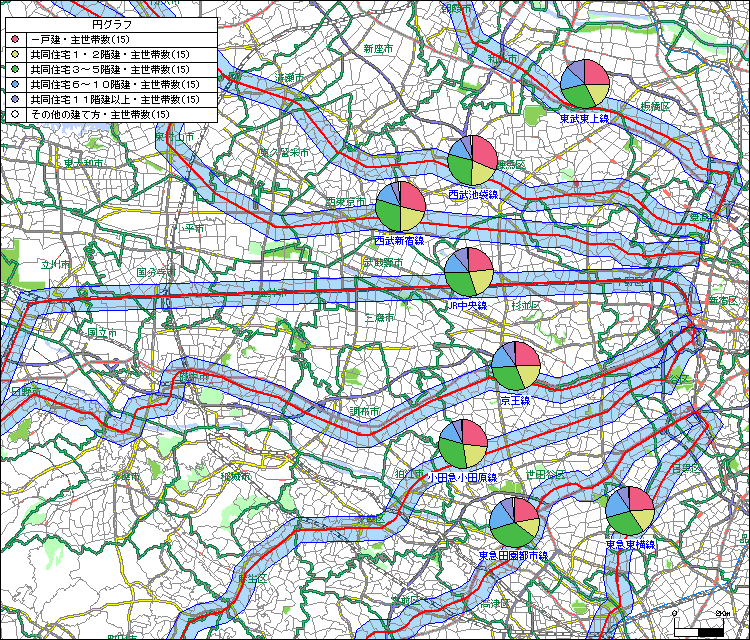
Task: Click the 西武新宿線 pie chart
Action: 400,207
